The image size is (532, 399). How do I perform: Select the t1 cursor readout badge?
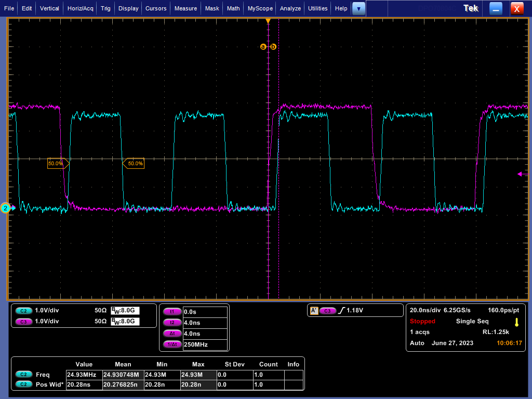click(172, 312)
